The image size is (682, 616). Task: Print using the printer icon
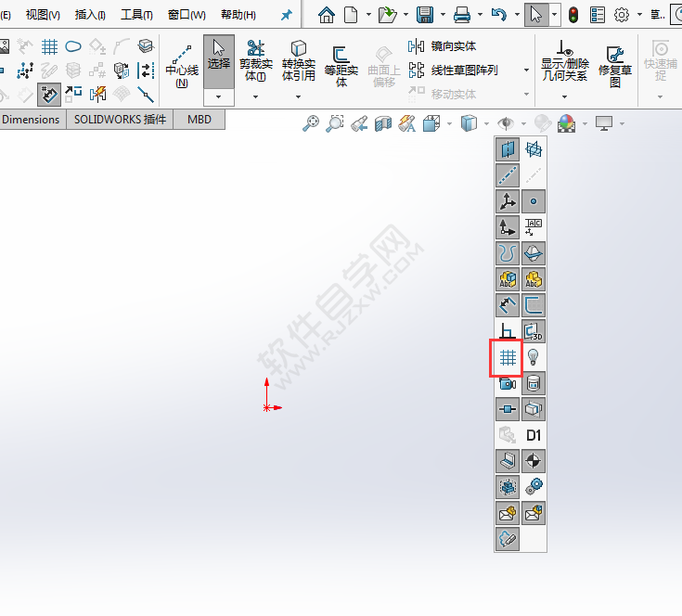[461, 15]
